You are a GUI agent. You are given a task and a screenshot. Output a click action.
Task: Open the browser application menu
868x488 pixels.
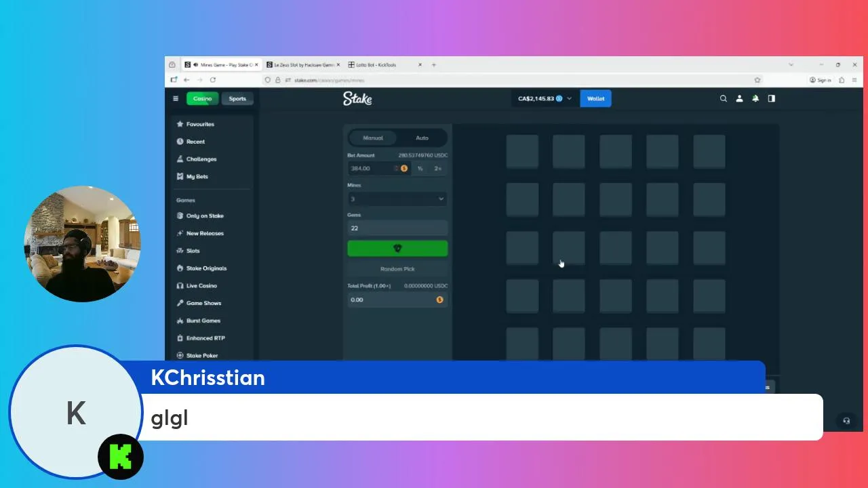854,80
